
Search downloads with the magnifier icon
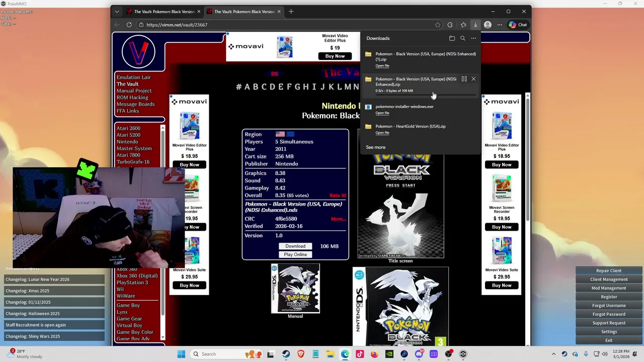463,38
